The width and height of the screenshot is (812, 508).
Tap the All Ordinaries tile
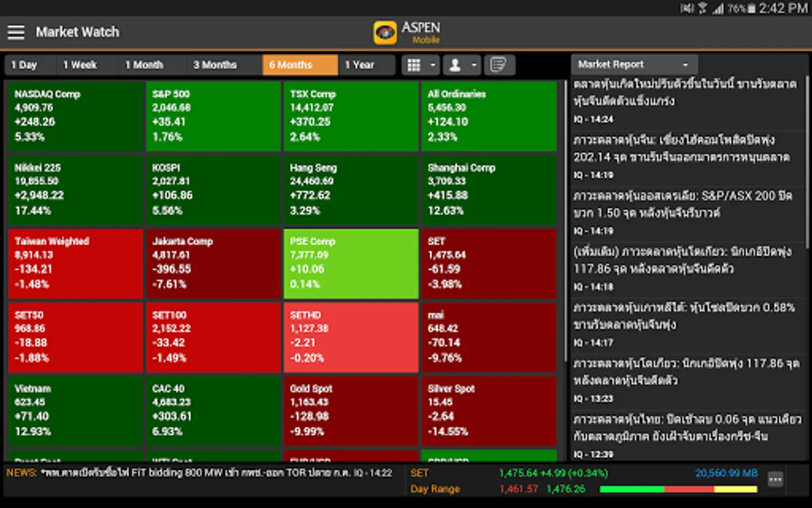[x=489, y=116]
